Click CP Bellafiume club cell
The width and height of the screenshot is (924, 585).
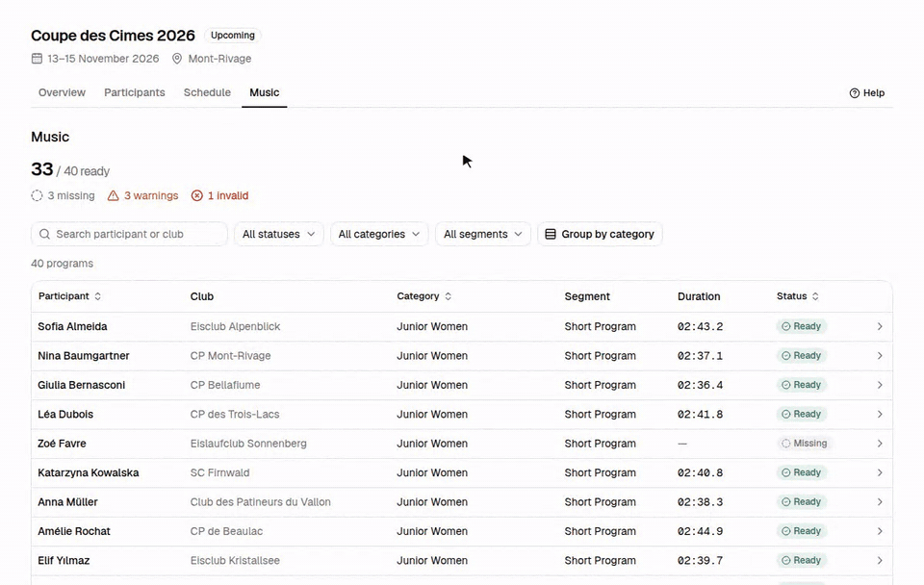pyautogui.click(x=225, y=385)
